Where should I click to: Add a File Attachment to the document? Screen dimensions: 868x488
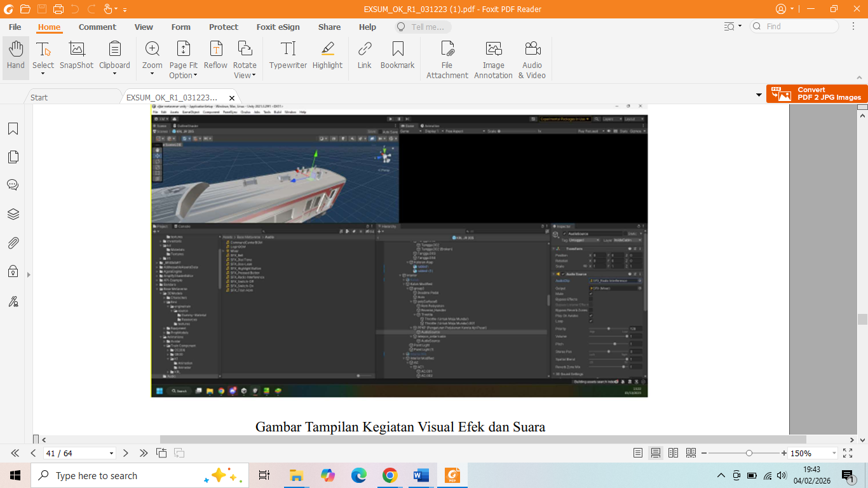[447, 57]
